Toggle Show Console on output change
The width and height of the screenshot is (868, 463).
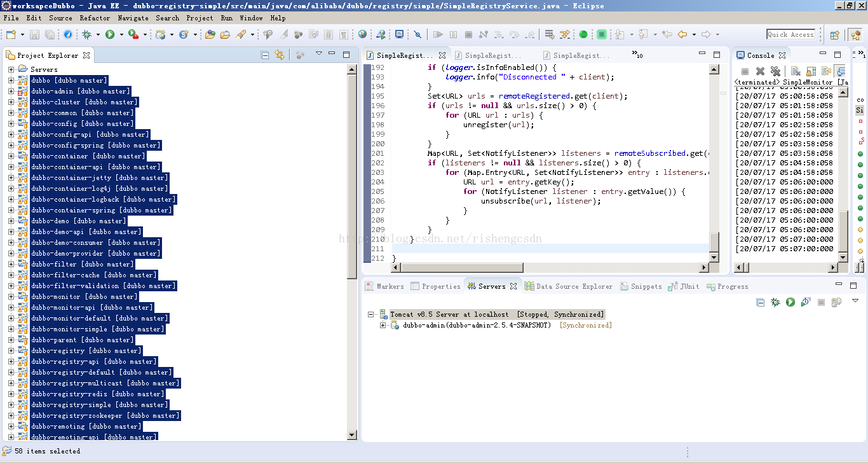[x=840, y=71]
